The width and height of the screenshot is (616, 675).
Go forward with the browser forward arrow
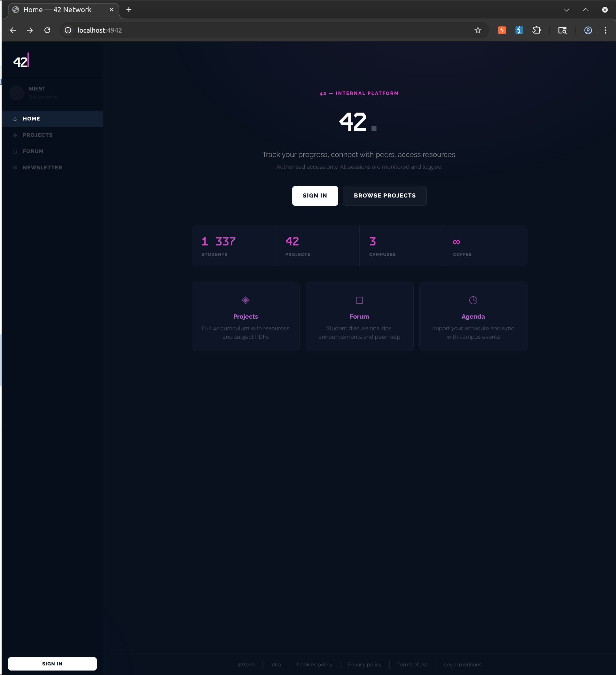click(30, 30)
